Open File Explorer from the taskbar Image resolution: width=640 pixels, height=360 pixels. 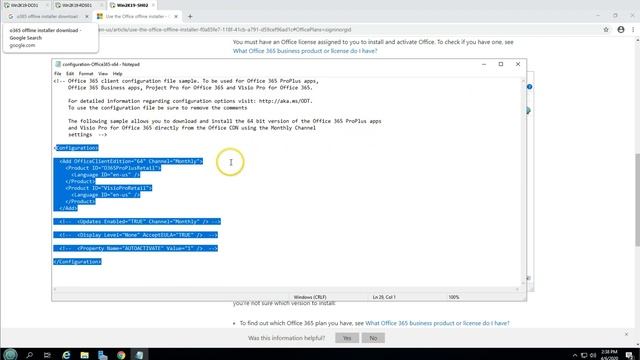pos(84,355)
